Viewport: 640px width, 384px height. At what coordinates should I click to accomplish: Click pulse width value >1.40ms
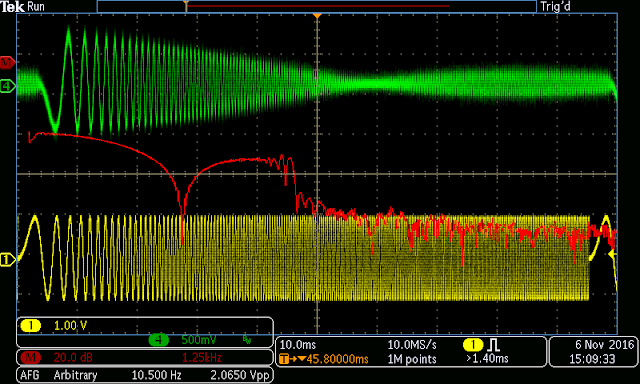[488, 359]
